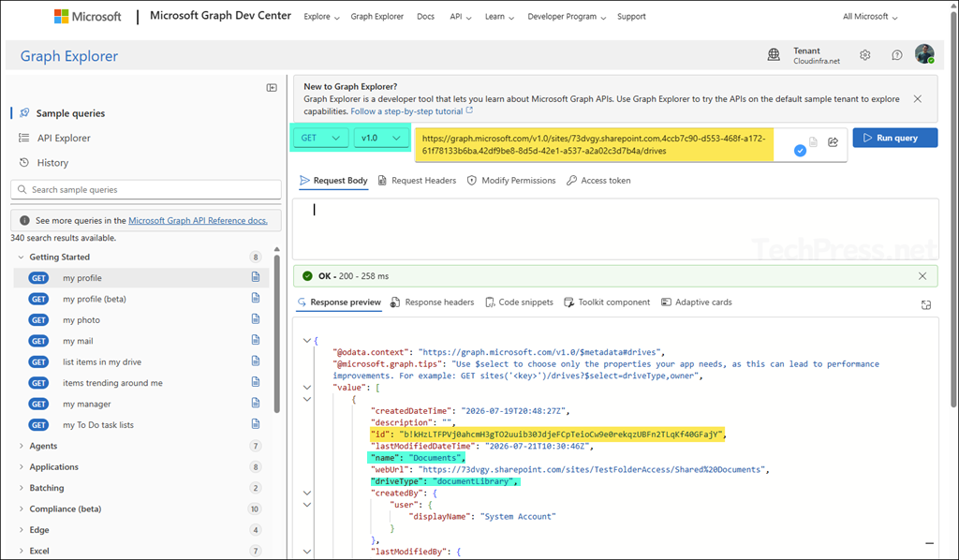The image size is (959, 560).
Task: Switch to the Code snippets tab
Action: (519, 302)
